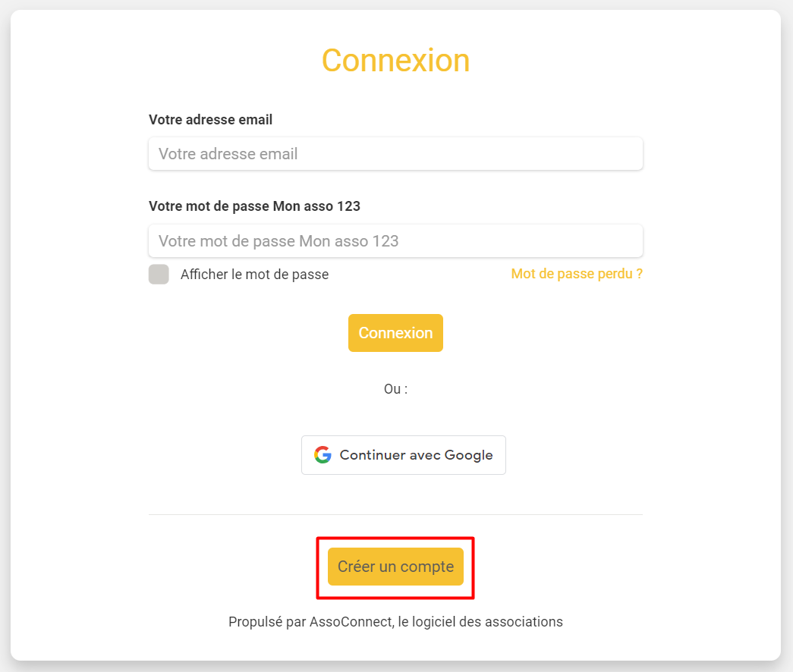Click the password placeholder text in field
Screen dimensions: 793x672
click(x=278, y=241)
